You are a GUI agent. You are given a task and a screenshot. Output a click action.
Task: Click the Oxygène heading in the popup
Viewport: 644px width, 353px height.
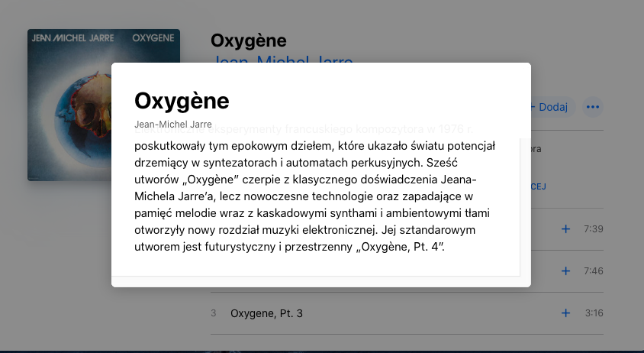(x=182, y=101)
